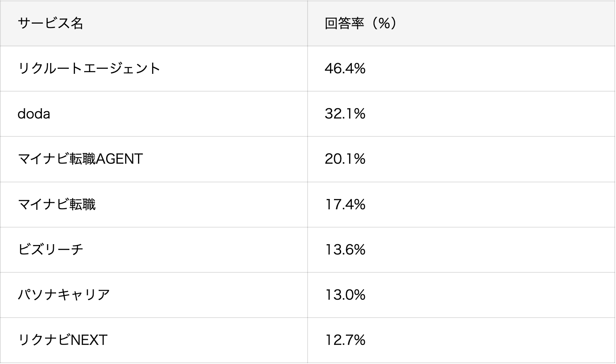Click the 13.0% value
The image size is (616, 364).
tap(345, 295)
